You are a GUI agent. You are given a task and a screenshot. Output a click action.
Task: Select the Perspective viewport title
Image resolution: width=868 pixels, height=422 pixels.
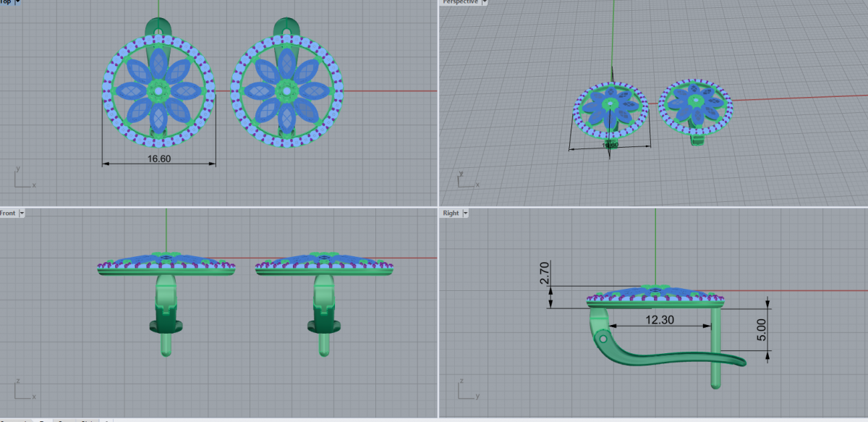click(460, 2)
